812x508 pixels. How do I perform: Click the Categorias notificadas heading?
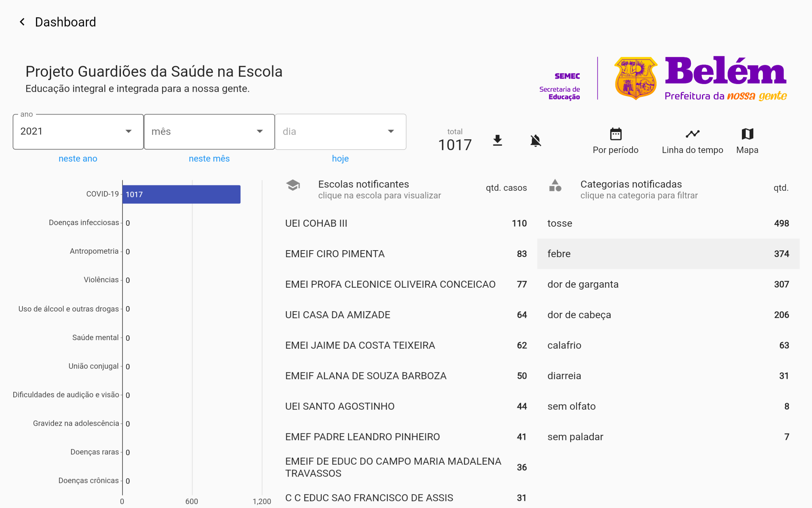click(631, 184)
